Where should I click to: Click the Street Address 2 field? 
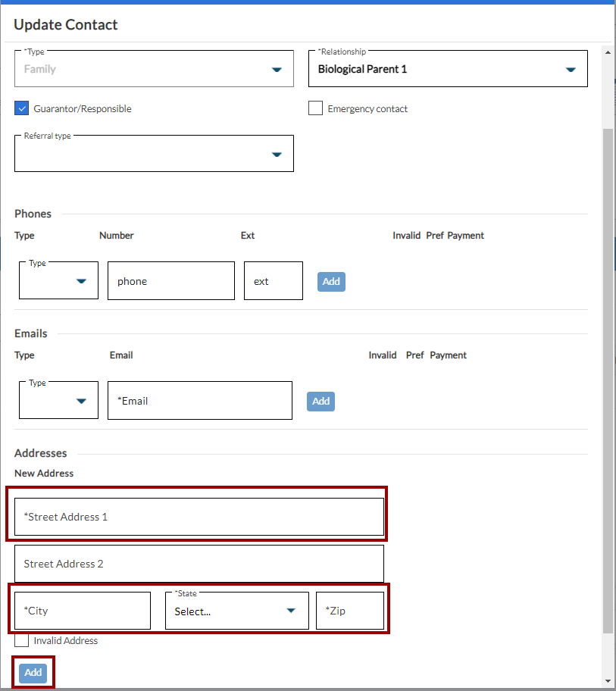199,564
